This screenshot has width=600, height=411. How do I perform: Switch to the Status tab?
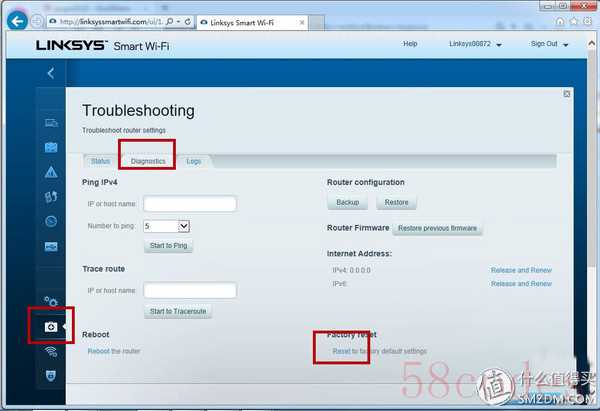tap(100, 161)
